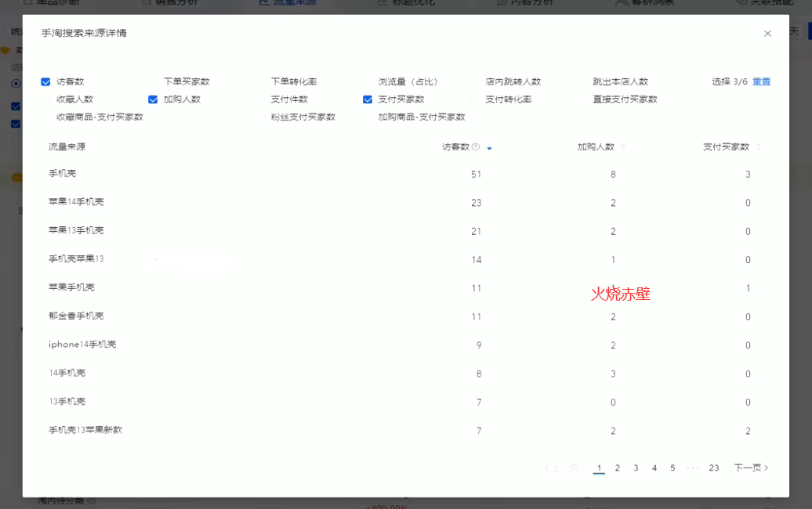Image resolution: width=812 pixels, height=509 pixels.
Task: Click the pagination ellipsis to skip pages
Action: coord(692,467)
